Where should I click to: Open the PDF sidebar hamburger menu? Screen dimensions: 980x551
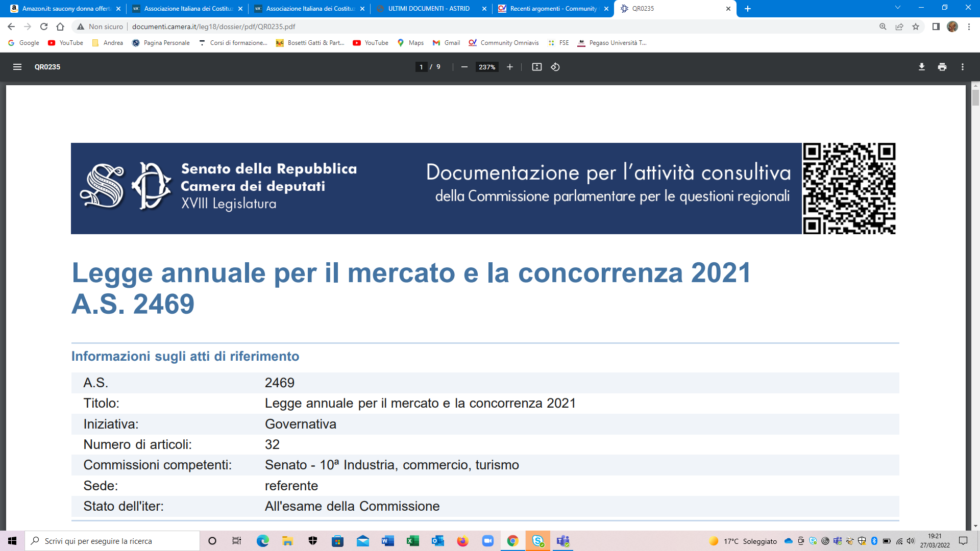point(17,67)
